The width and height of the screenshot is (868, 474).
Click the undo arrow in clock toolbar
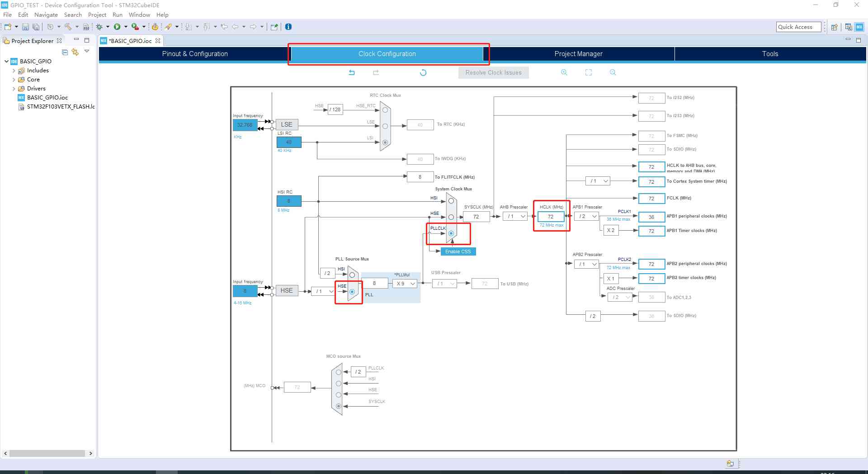pyautogui.click(x=352, y=72)
